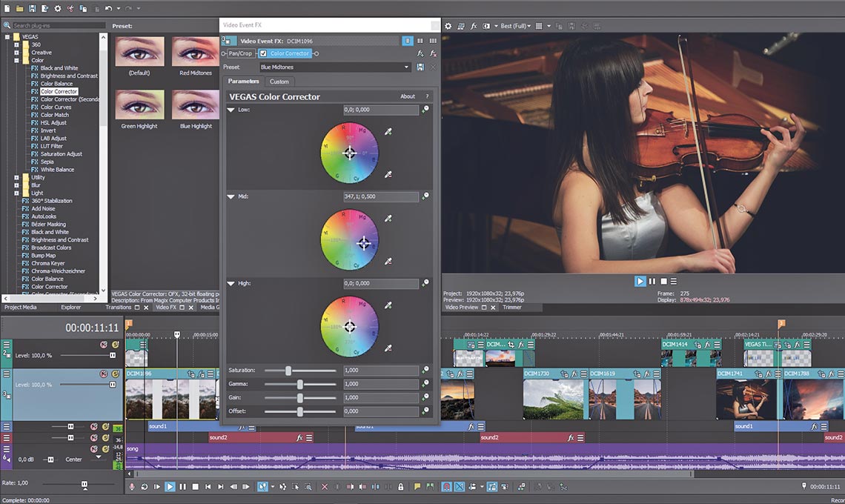Click the Saturation slider handle
This screenshot has height=504, width=845.
[x=288, y=371]
